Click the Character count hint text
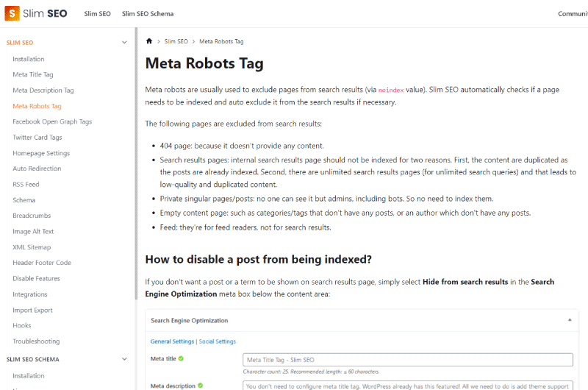 pos(311,372)
